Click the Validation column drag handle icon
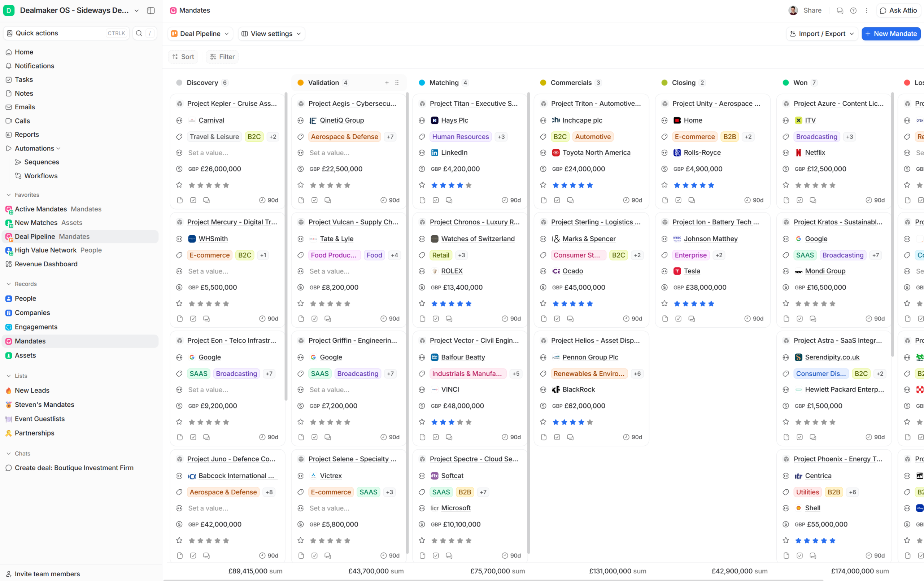 (x=397, y=83)
